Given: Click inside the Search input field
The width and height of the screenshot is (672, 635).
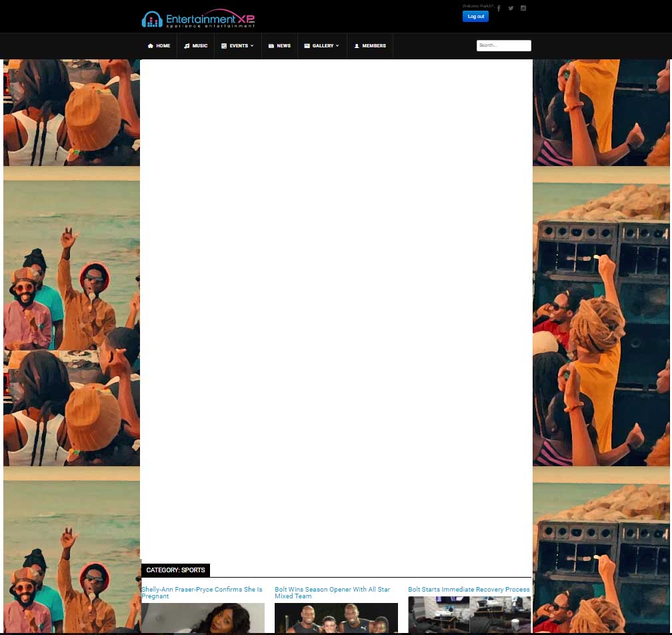Looking at the screenshot, I should point(503,45).
